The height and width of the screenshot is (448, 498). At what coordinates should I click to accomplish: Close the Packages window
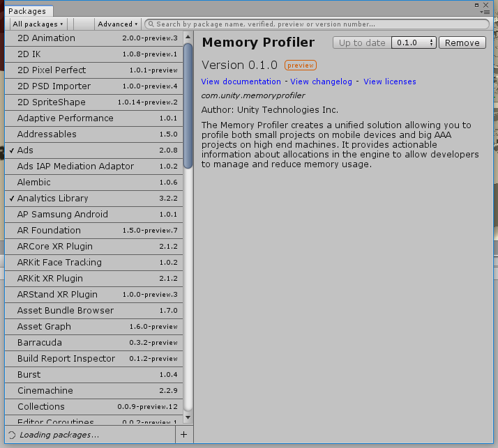[486, 5]
